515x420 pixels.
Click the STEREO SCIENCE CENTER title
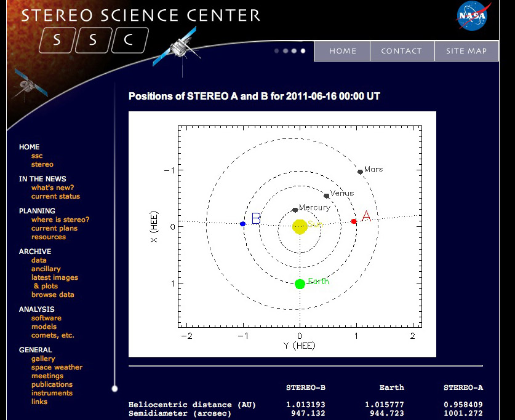pyautogui.click(x=140, y=15)
